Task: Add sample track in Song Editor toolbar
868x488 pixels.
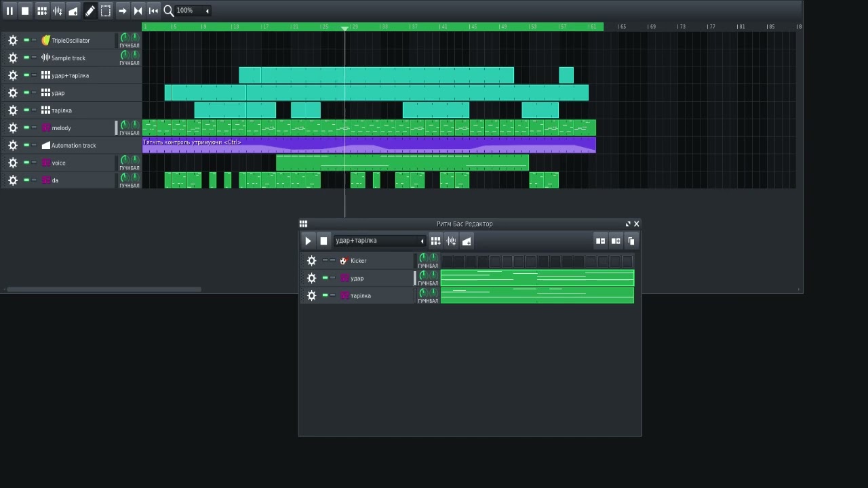Action: click(x=58, y=10)
